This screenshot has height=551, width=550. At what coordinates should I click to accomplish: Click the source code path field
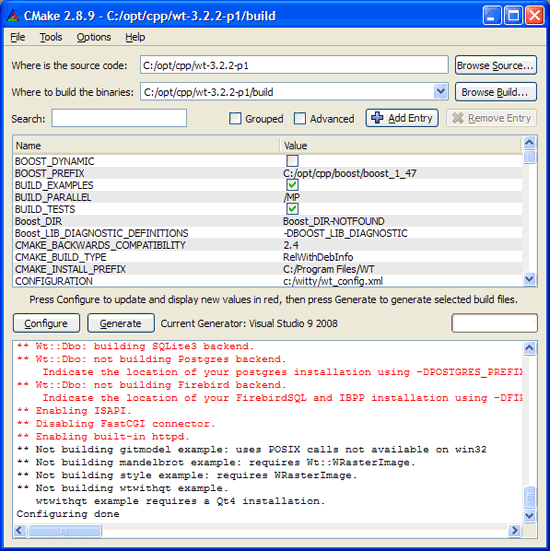click(294, 65)
